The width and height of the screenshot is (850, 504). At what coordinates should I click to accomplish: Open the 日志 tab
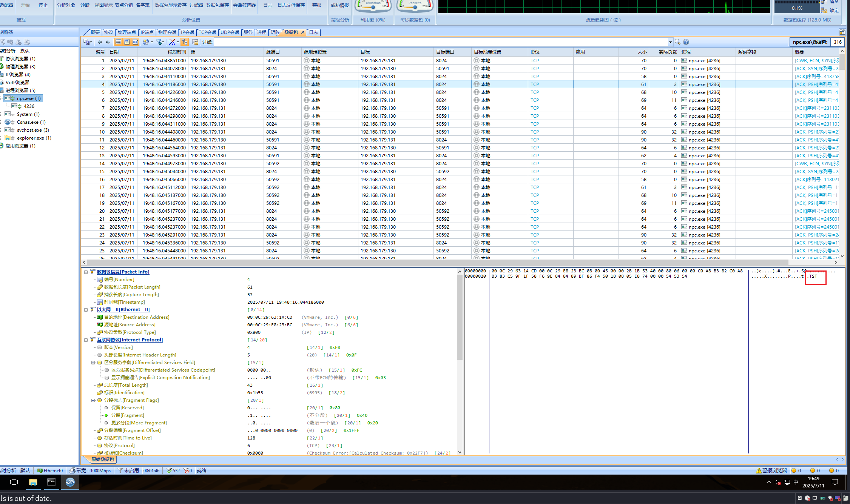(313, 32)
